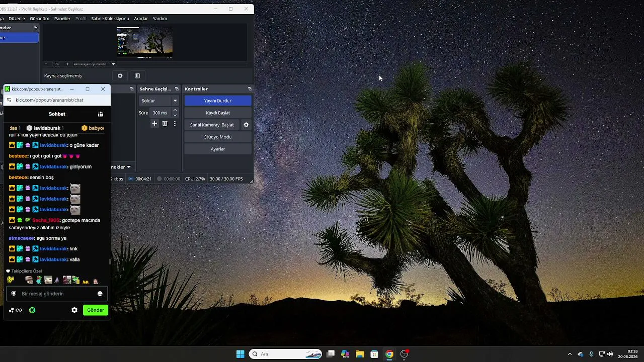This screenshot has width=644, height=362.
Task: Open Windows Start menu
Action: 240,354
